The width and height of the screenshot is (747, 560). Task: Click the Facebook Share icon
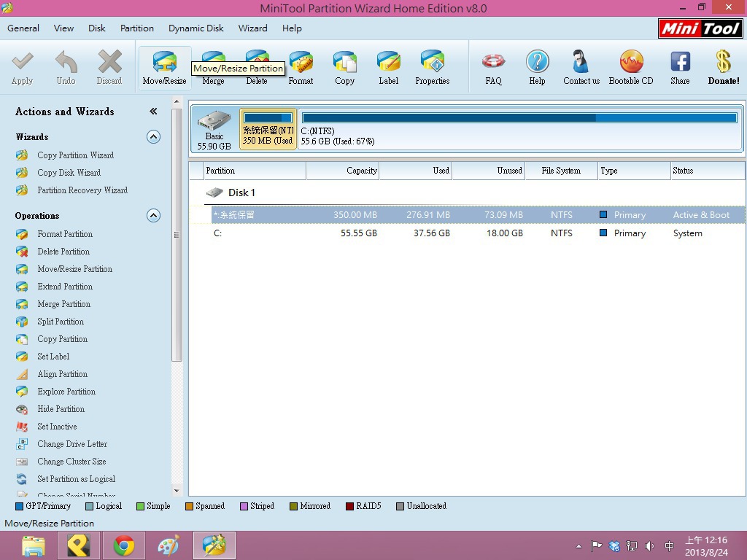point(681,62)
